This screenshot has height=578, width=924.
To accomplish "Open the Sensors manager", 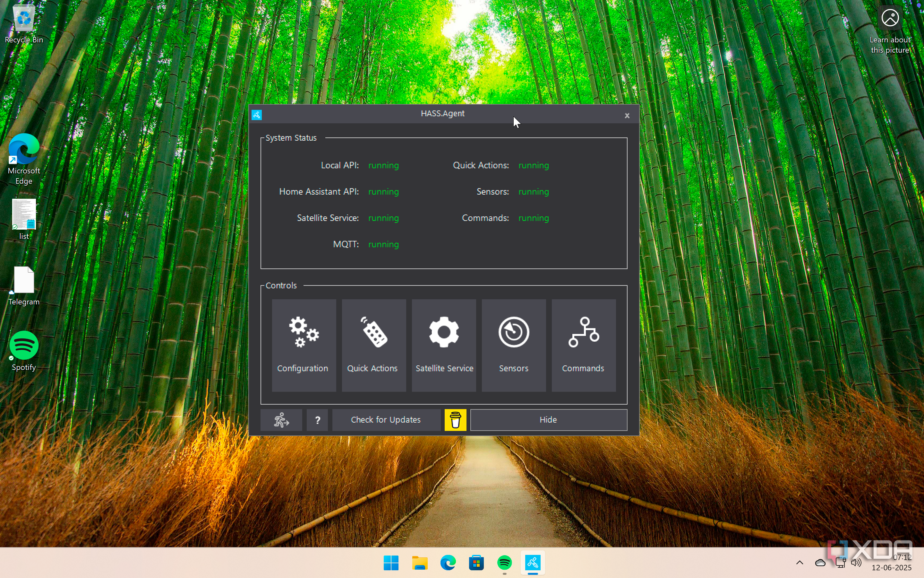I will click(514, 345).
